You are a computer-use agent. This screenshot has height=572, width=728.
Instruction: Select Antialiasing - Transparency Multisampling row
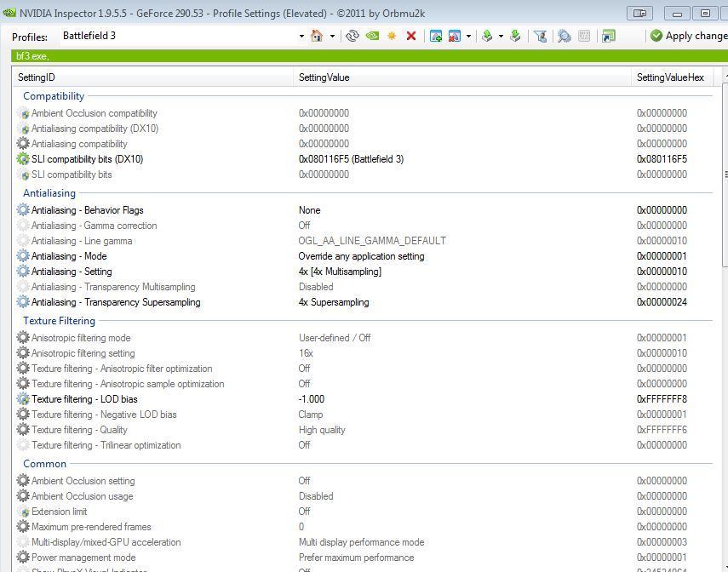click(364, 287)
